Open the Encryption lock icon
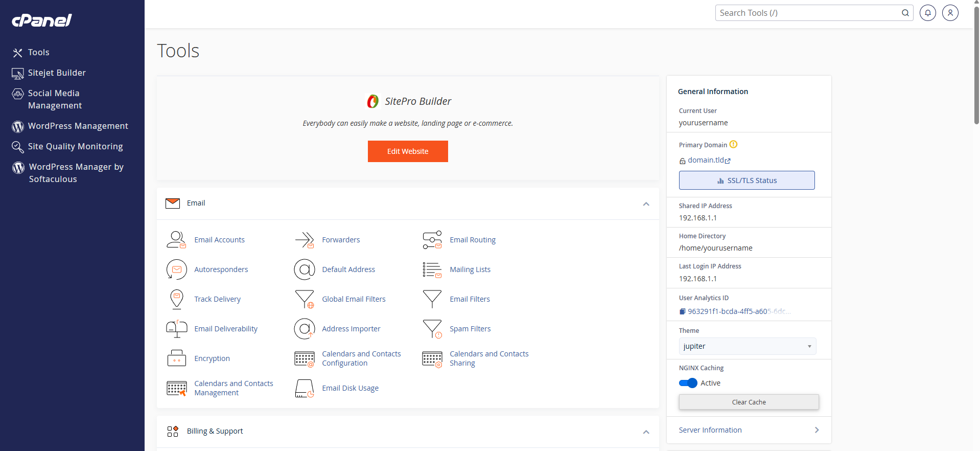980x451 pixels. point(176,358)
